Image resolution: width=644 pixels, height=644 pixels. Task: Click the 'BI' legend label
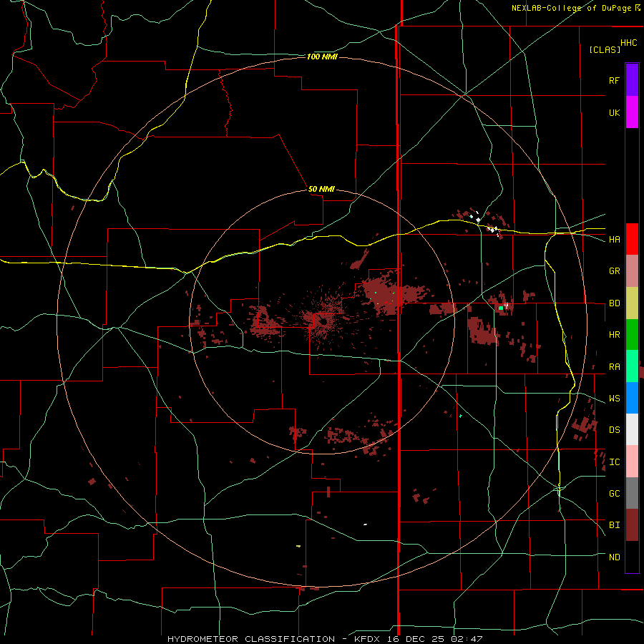[x=614, y=525]
